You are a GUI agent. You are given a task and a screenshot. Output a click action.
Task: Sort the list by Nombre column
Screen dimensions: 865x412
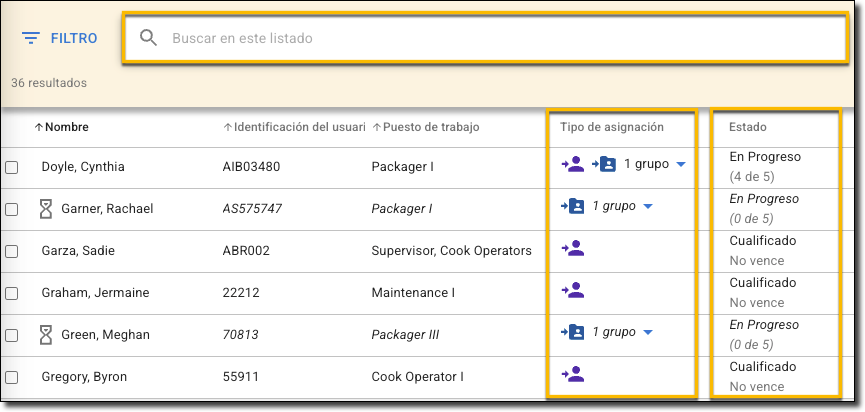click(66, 127)
